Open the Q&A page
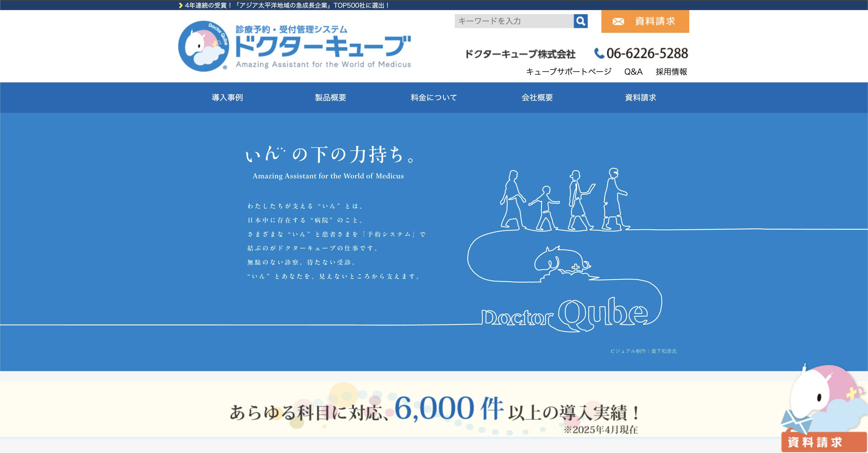The image size is (868, 453). (x=633, y=71)
